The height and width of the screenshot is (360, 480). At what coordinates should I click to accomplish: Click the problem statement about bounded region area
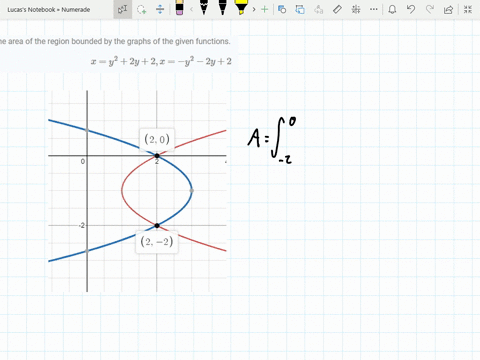[x=115, y=41]
